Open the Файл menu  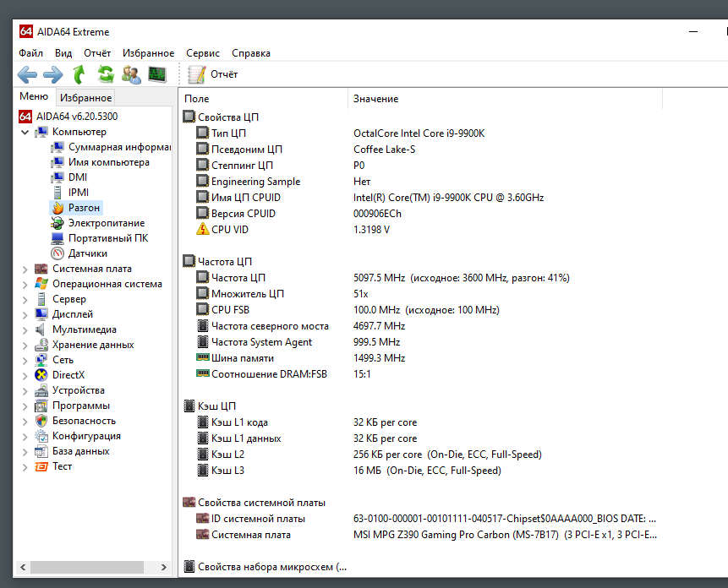coord(30,53)
